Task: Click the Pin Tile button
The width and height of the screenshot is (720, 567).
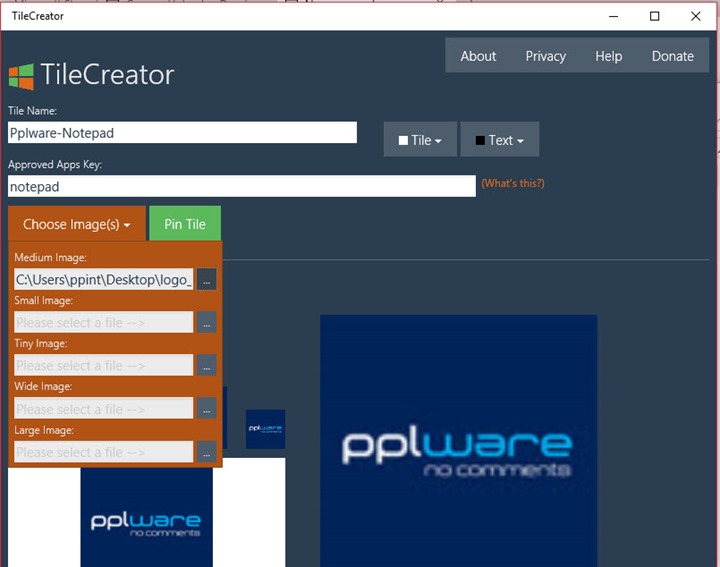Action: point(185,224)
